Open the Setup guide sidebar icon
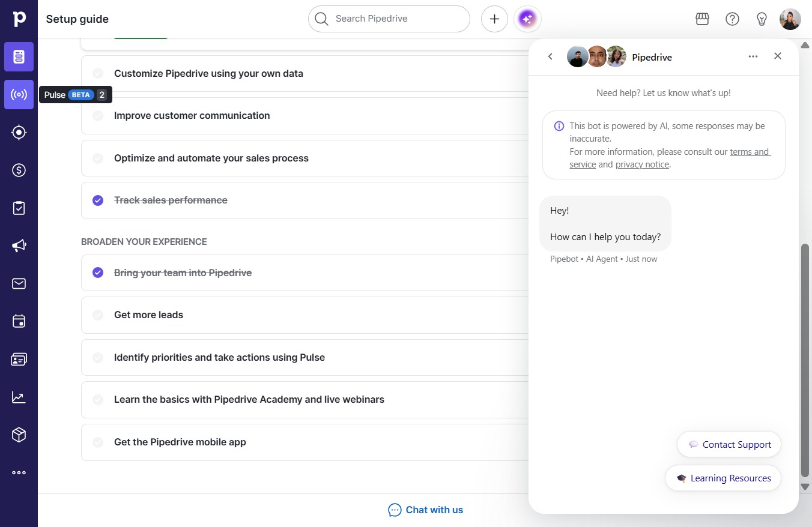 (x=19, y=57)
